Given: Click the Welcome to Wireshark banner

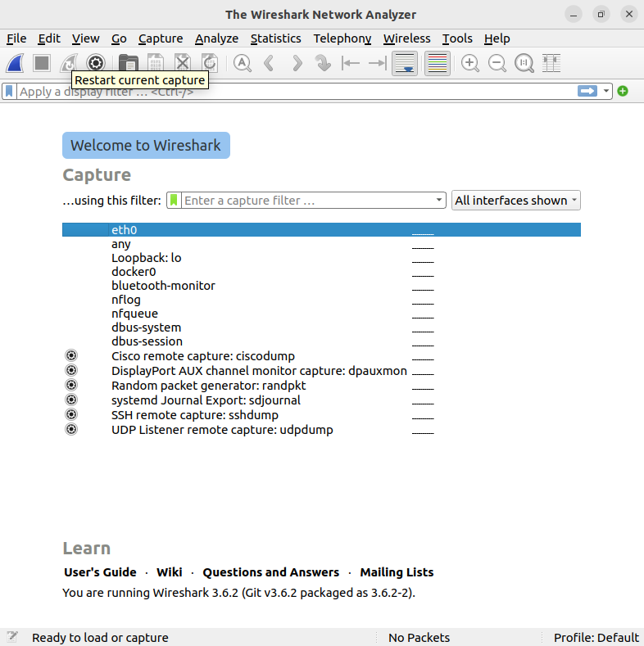Looking at the screenshot, I should (x=146, y=146).
